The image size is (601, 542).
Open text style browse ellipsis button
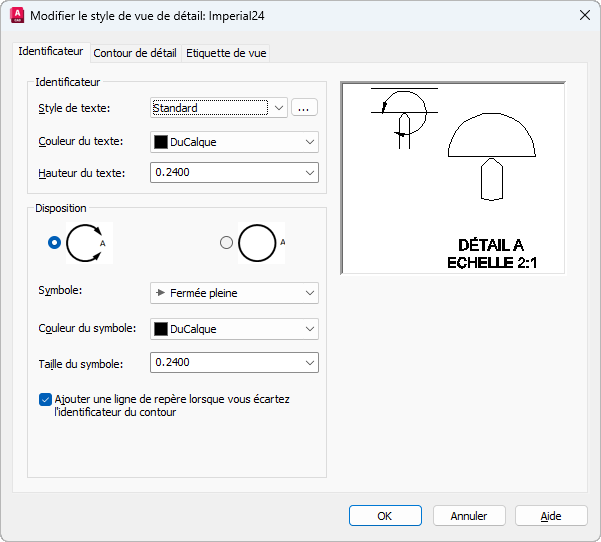point(304,108)
